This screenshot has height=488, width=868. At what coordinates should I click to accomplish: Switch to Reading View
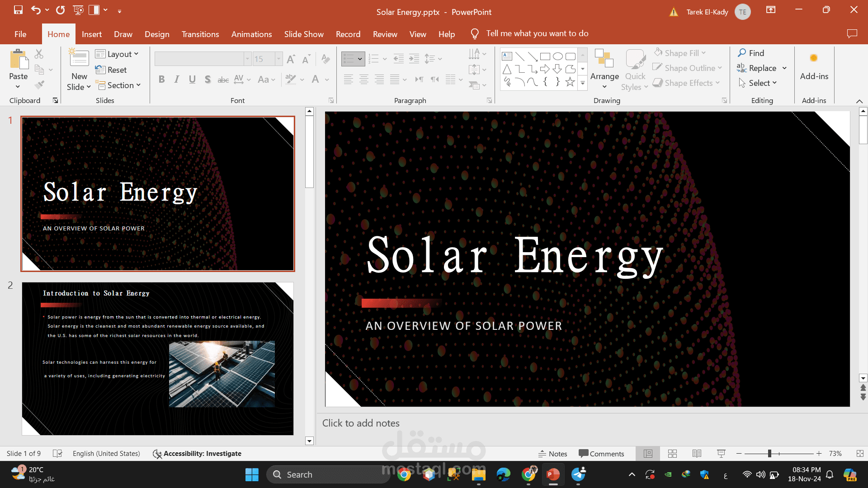pyautogui.click(x=697, y=453)
